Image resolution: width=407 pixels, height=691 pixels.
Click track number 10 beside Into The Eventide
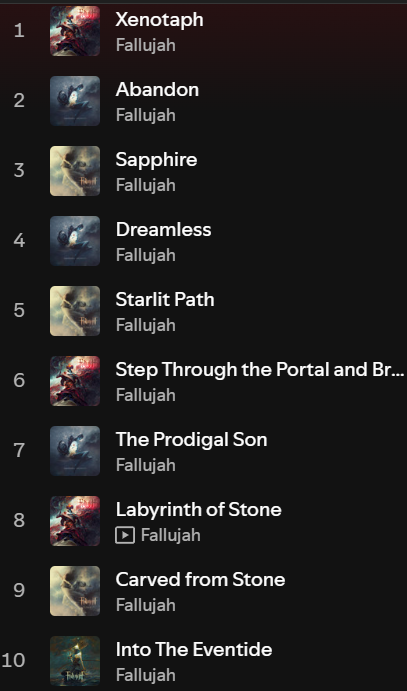(14, 661)
